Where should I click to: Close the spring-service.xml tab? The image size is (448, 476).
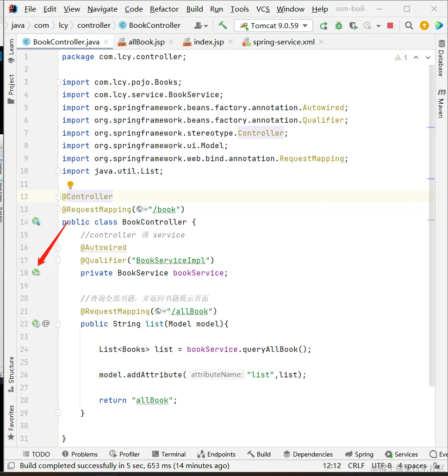[x=321, y=42]
